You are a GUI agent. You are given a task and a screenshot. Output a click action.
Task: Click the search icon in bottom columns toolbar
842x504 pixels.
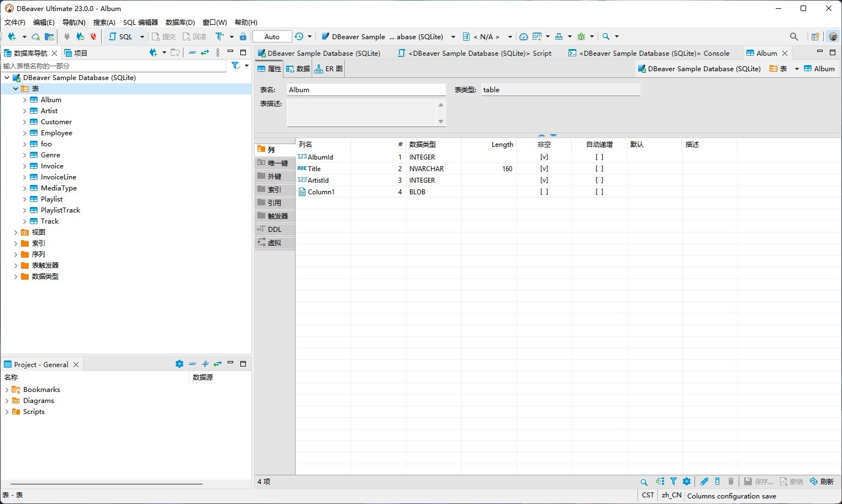point(644,481)
